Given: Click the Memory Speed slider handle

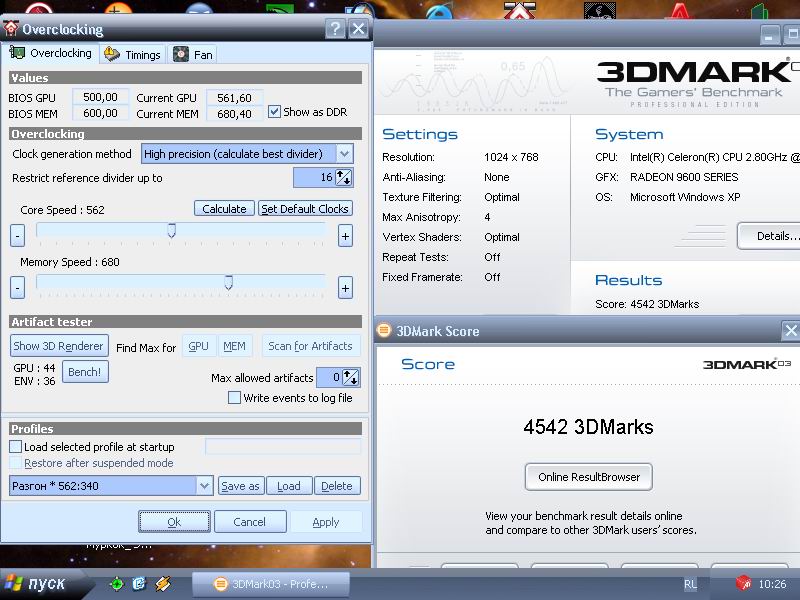Looking at the screenshot, I should pyautogui.click(x=229, y=283).
